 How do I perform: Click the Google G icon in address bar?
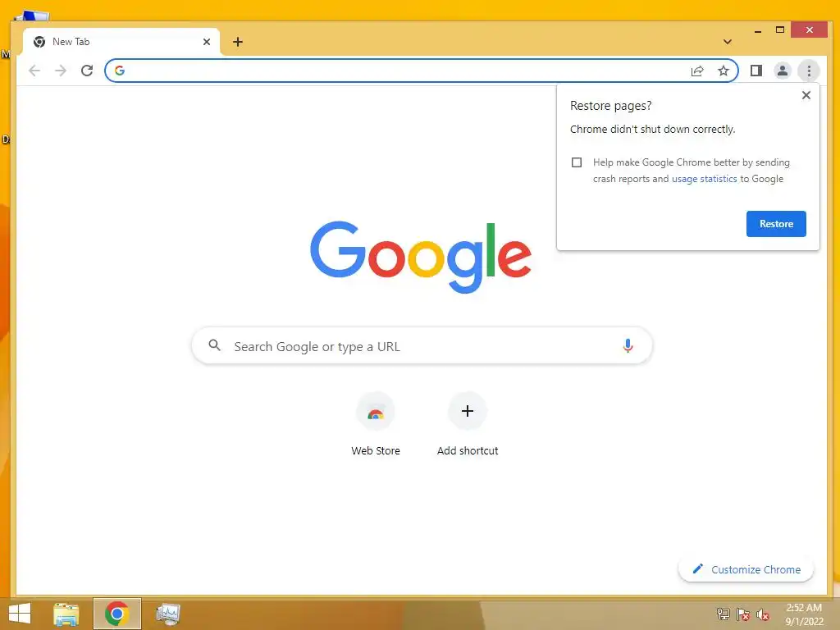(x=120, y=71)
